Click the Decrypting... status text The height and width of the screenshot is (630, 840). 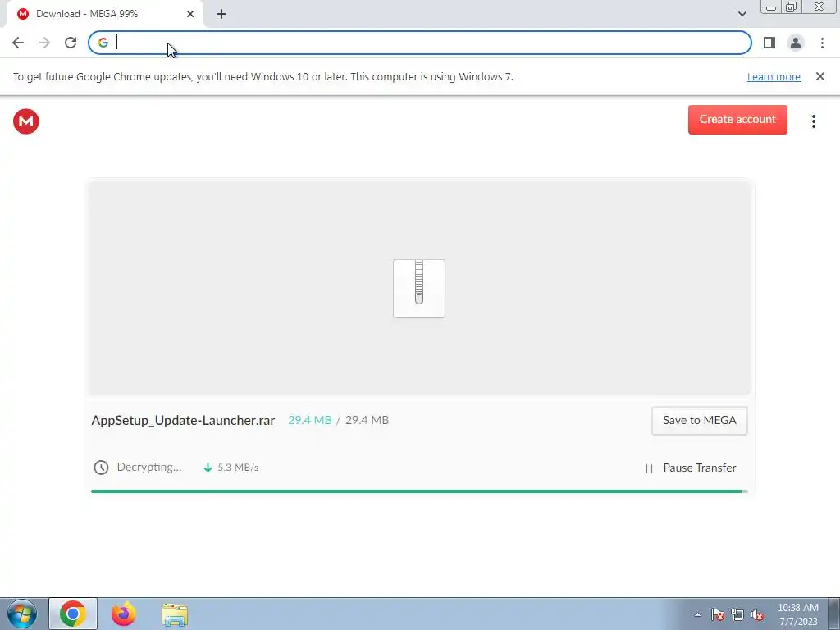(149, 467)
